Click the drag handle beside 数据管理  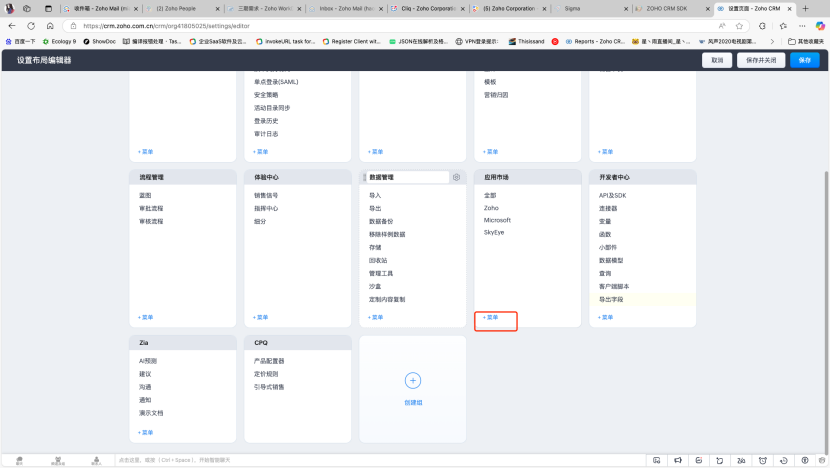click(x=365, y=177)
